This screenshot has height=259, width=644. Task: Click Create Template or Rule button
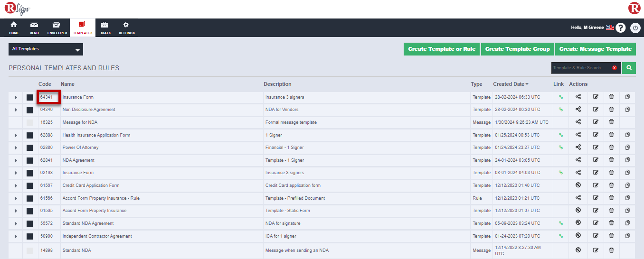coord(442,49)
